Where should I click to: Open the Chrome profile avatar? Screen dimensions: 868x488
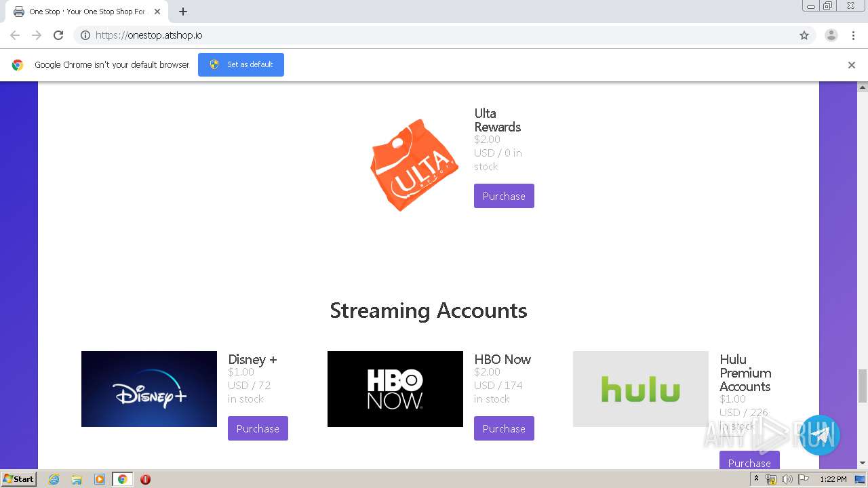pos(831,35)
